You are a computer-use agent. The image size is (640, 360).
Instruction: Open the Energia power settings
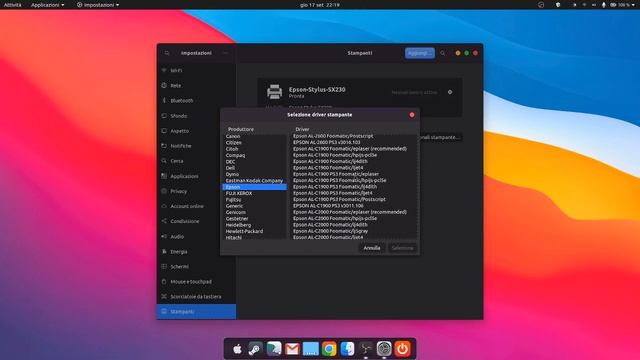[196, 251]
